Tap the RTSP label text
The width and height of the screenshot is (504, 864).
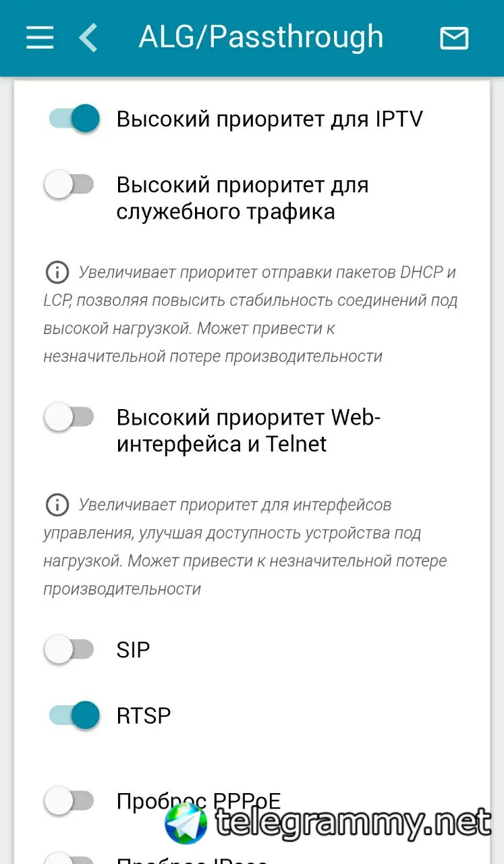pos(143,715)
